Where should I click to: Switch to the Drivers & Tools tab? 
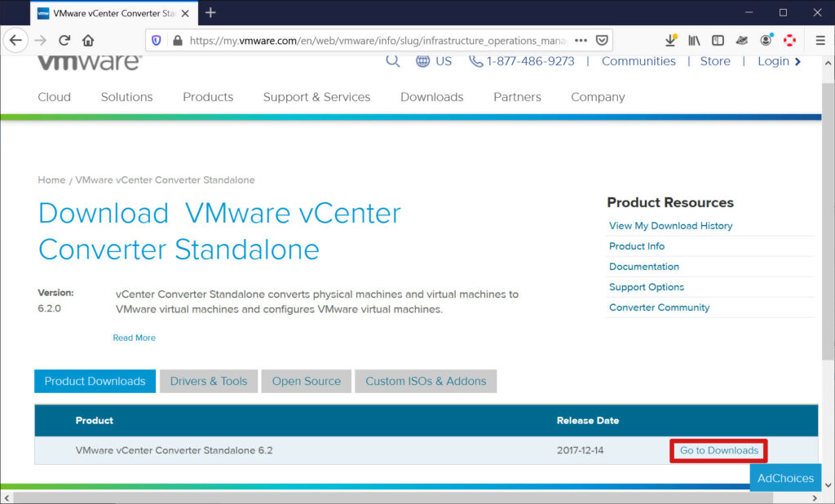pos(209,381)
